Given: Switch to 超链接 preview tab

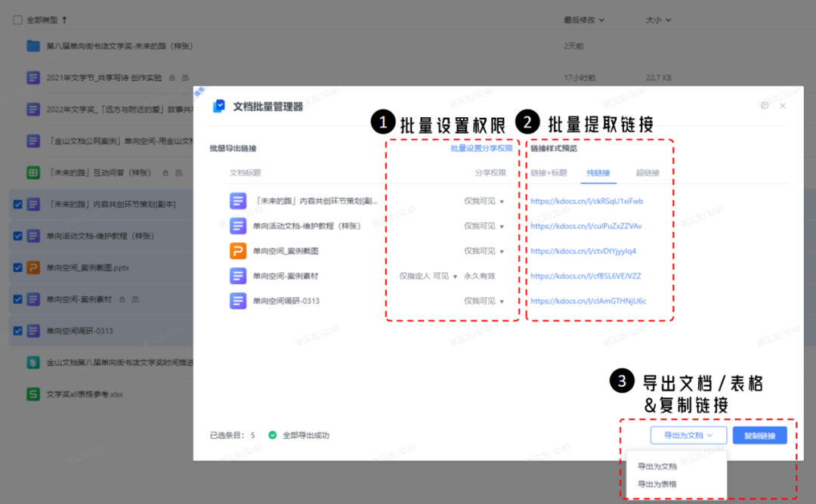Looking at the screenshot, I should click(648, 173).
